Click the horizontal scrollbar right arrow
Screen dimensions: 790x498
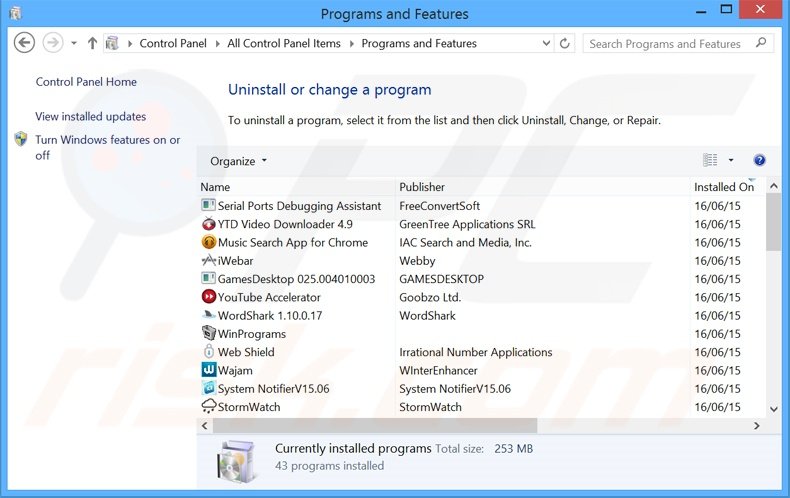(757, 425)
